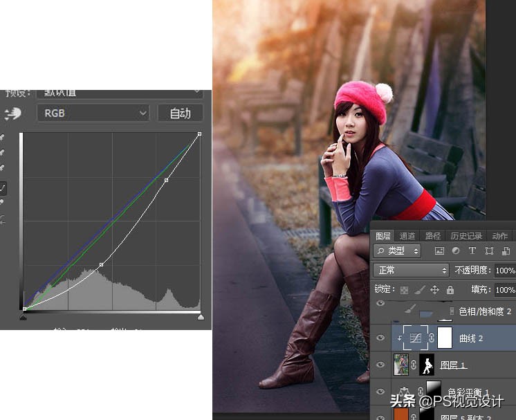Viewport: 516px width, 420px height.
Task: Select the lower-middle curve control point
Action: tap(102, 264)
